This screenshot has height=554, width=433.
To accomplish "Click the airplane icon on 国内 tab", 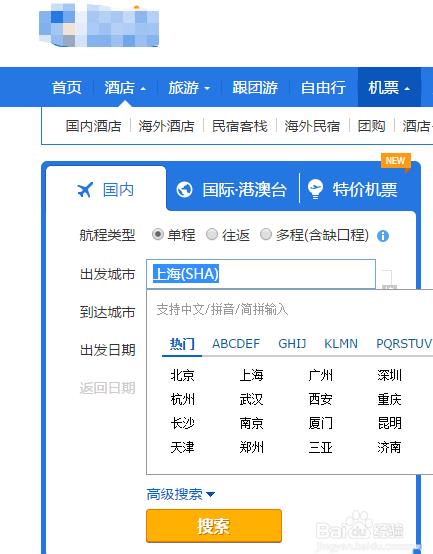I will click(85, 190).
